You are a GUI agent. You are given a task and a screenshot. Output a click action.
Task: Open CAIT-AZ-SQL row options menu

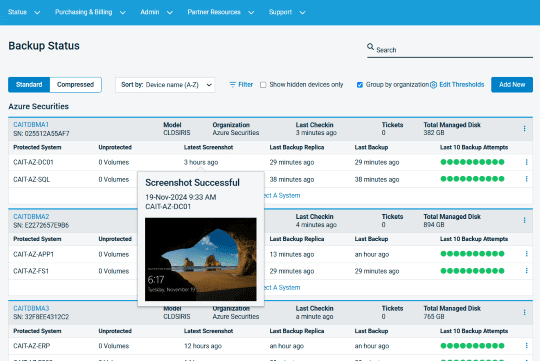click(x=526, y=179)
